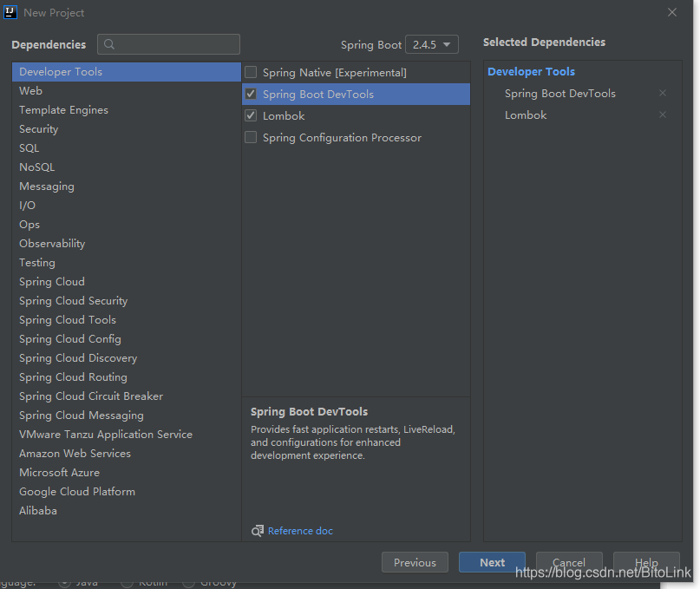Select the I/O category
Screen dimensions: 700x589
pyautogui.click(x=127, y=206)
